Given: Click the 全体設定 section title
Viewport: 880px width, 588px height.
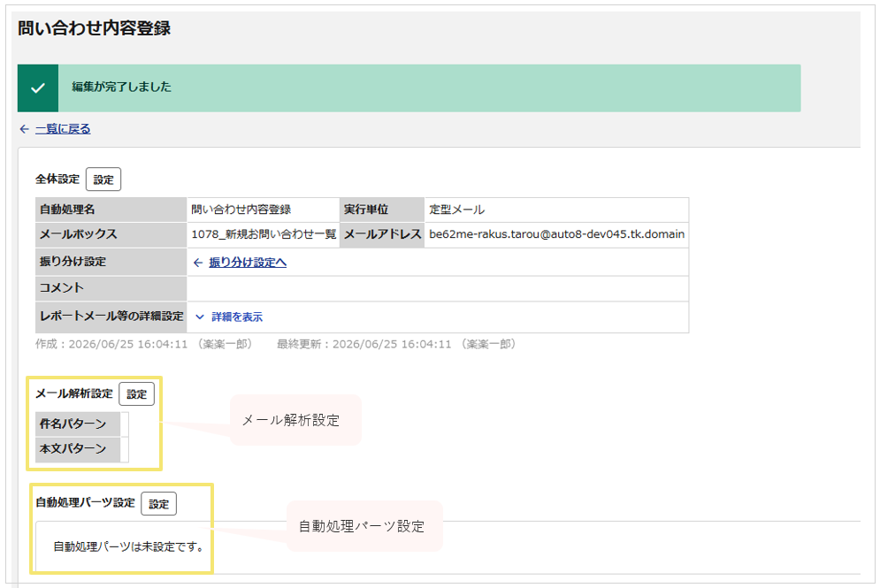Looking at the screenshot, I should [x=57, y=179].
